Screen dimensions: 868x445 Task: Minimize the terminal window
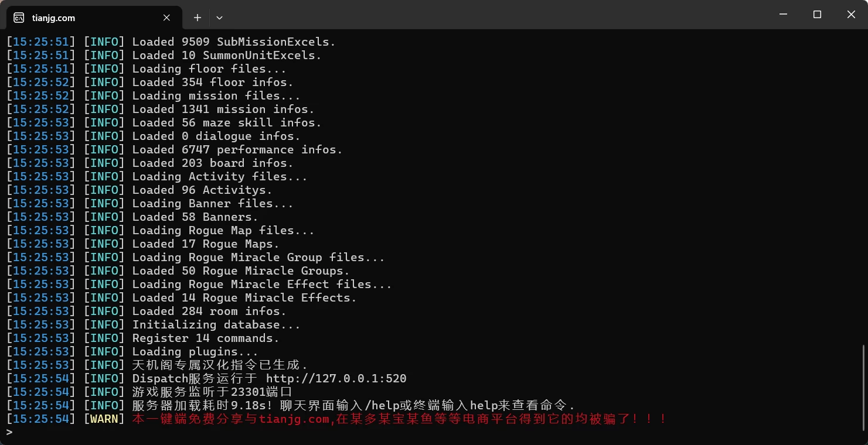[x=783, y=15]
